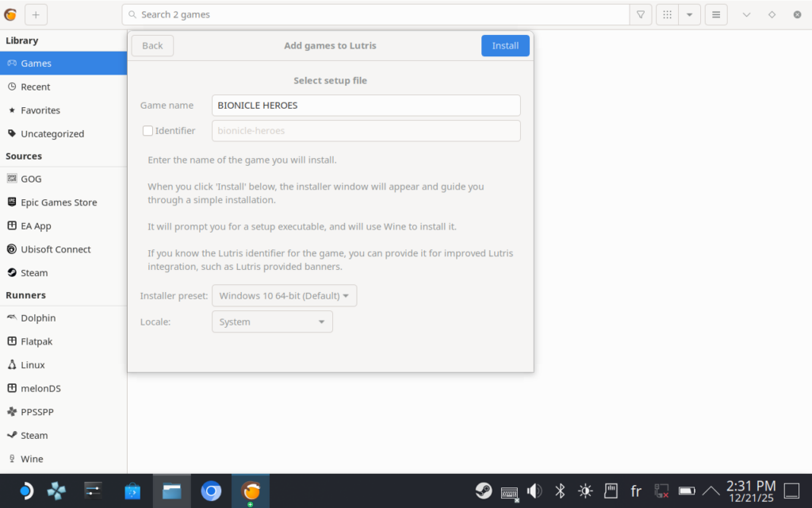Open Bluetooth settings from system tray
The width and height of the screenshot is (812, 508).
pos(559,491)
